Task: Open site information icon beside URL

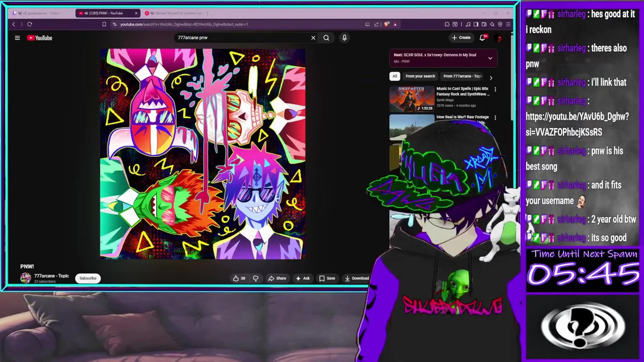Action: [114, 24]
